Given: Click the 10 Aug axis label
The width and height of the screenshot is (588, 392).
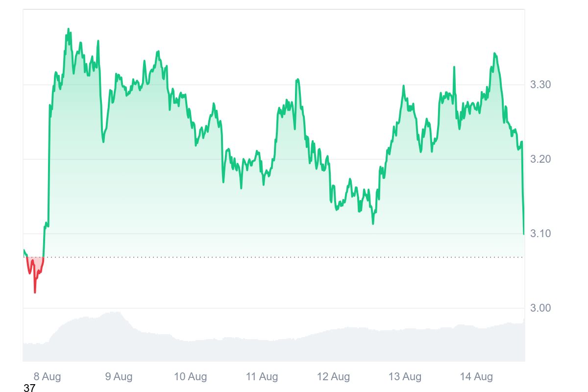Looking at the screenshot, I should tap(190, 377).
